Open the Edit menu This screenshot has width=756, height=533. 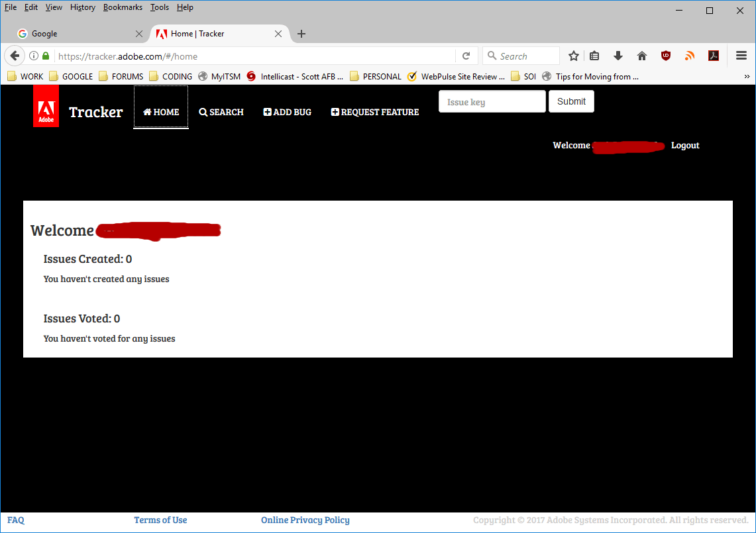point(31,7)
